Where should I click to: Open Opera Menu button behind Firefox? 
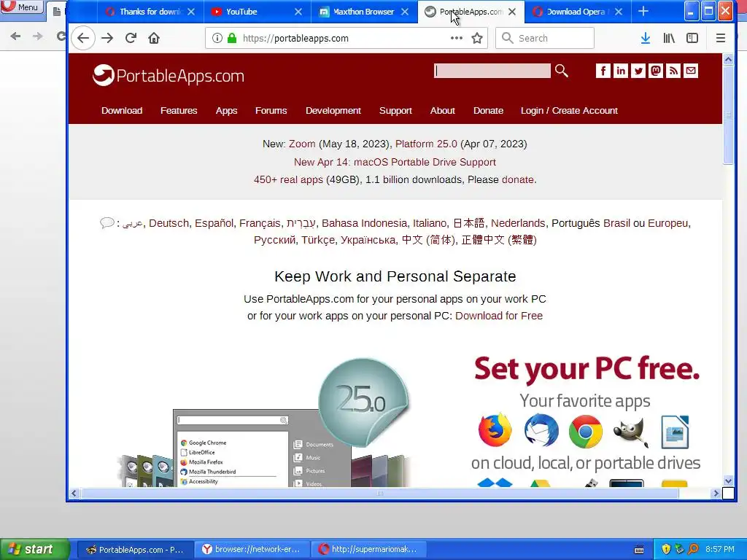[x=22, y=7]
